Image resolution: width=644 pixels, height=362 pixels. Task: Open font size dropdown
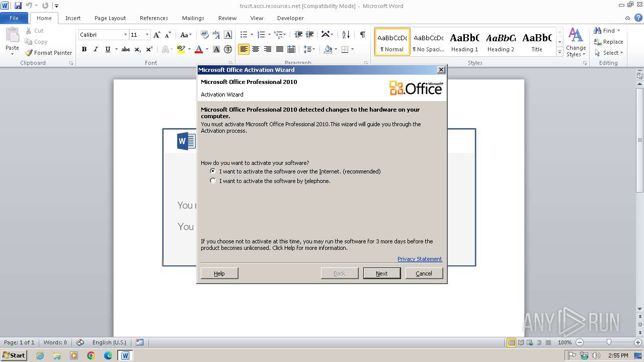coord(147,35)
